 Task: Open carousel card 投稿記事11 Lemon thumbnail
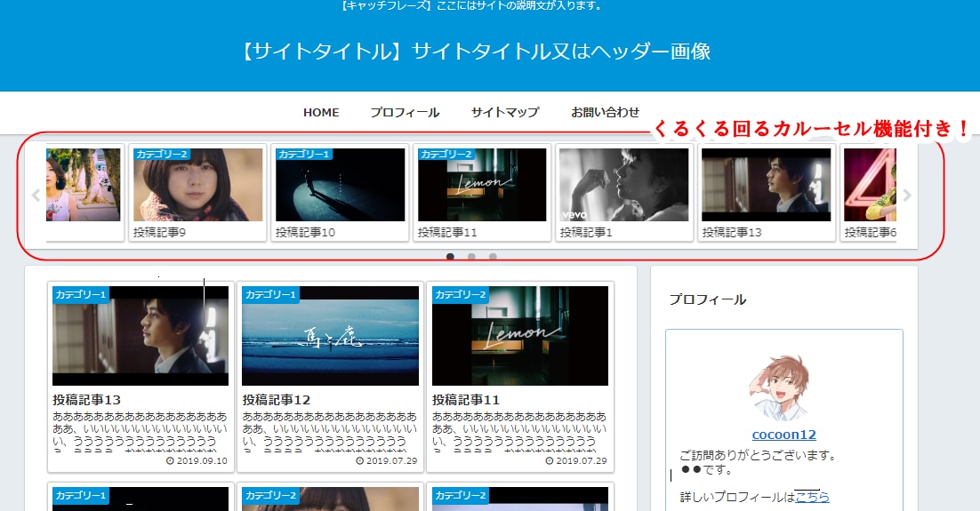482,185
